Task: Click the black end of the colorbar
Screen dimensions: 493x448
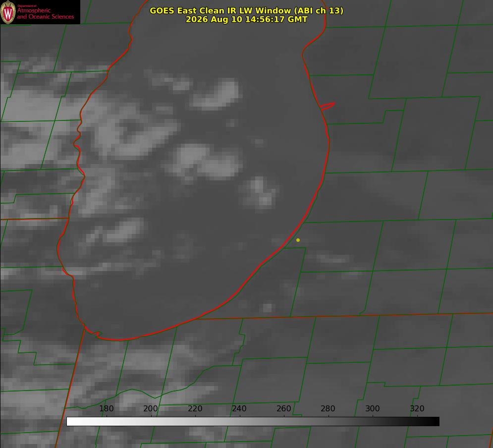Action: point(435,422)
